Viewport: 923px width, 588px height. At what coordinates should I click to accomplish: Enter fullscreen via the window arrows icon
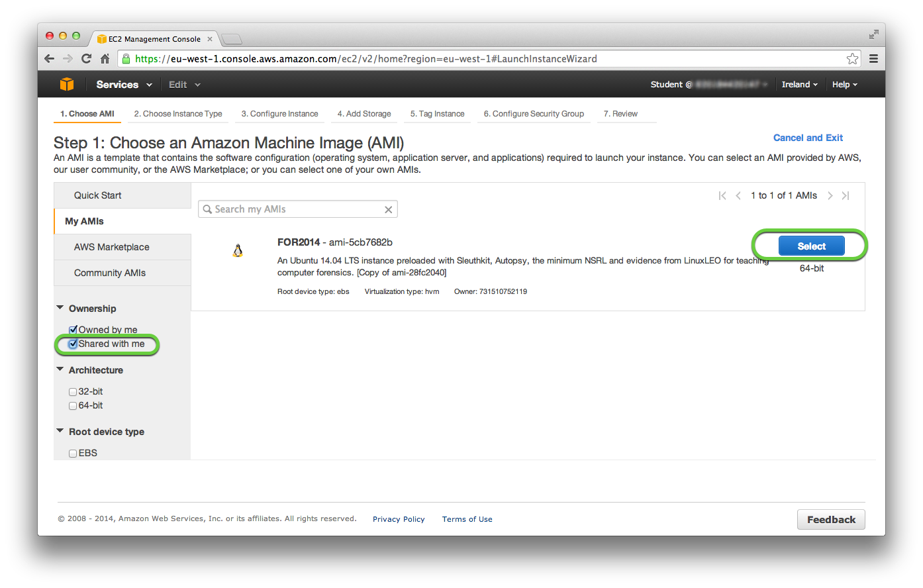(x=873, y=34)
